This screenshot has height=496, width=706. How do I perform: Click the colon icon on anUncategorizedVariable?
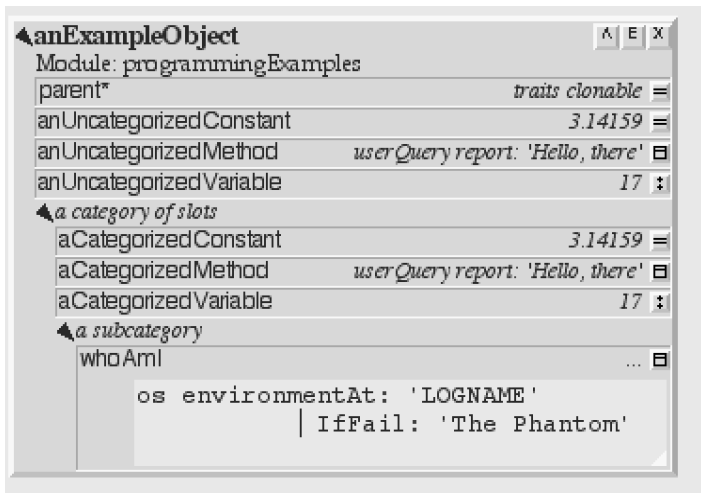(x=660, y=183)
